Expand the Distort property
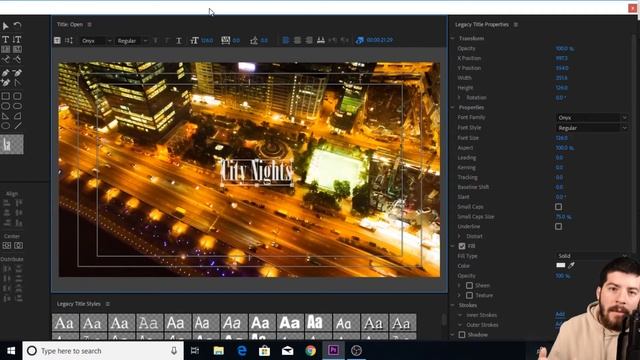 pyautogui.click(x=460, y=236)
